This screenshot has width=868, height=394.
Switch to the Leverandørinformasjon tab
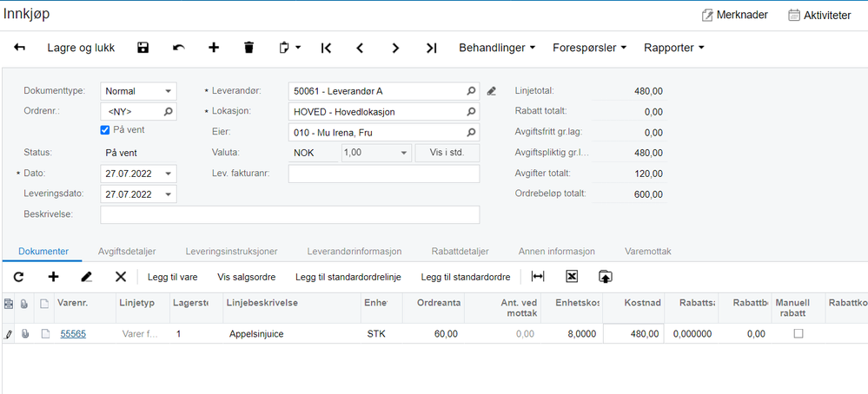(354, 252)
